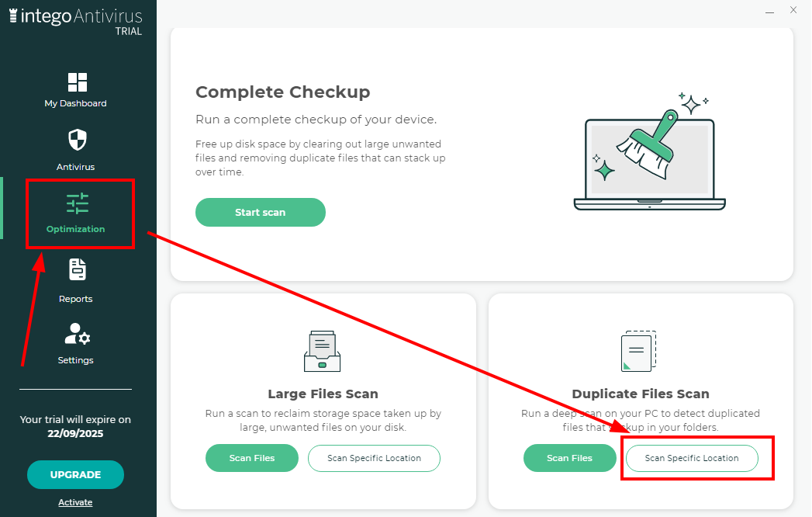Click the Optimization sliders icon

coord(78,204)
